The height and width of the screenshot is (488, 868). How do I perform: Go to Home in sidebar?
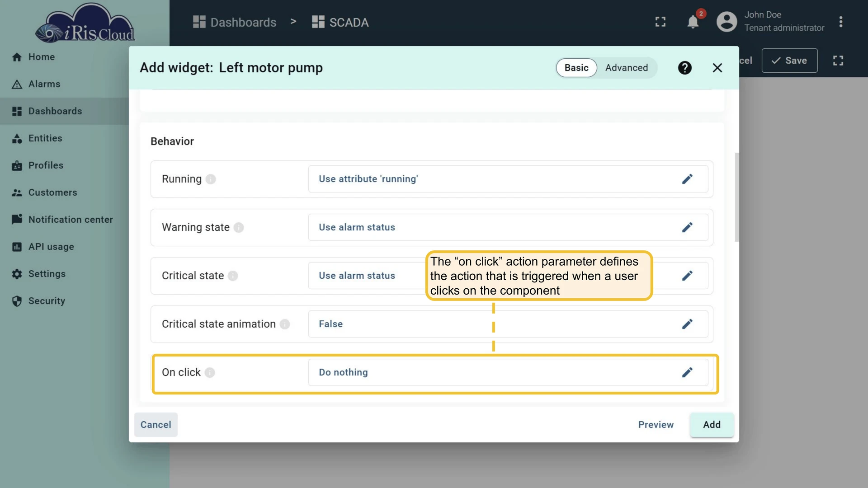click(x=64, y=57)
